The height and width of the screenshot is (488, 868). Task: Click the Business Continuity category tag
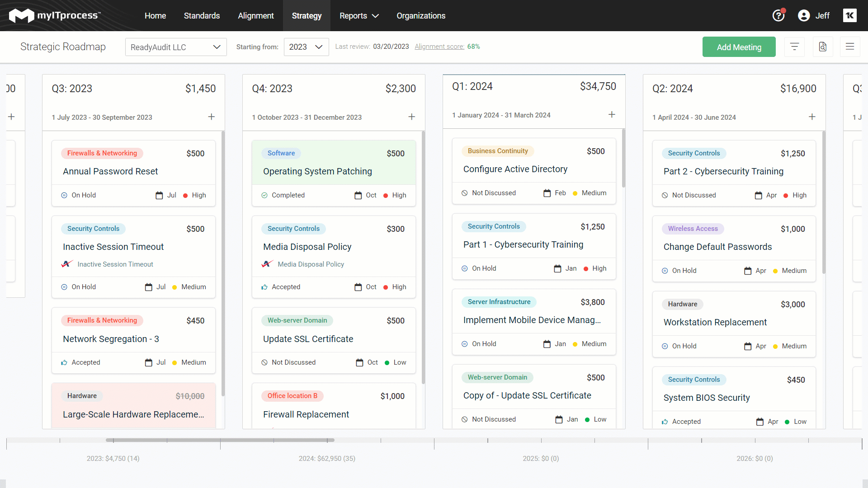[x=498, y=151]
